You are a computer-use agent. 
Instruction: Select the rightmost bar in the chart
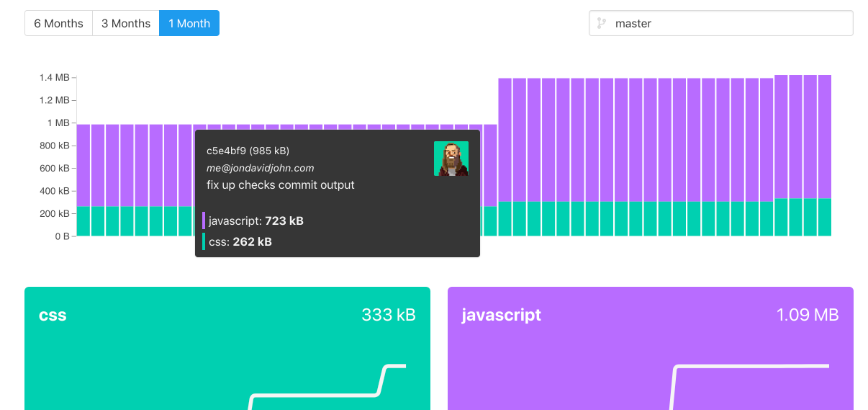pos(825,155)
